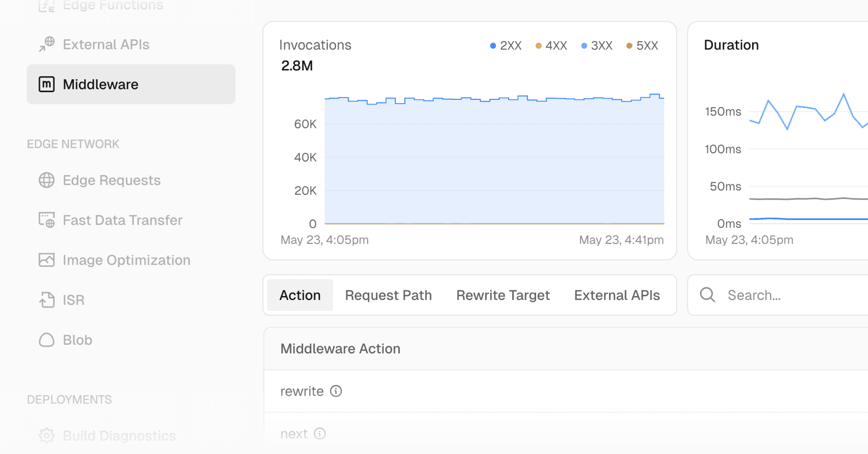The image size is (868, 454).
Task: Select the Action tab
Action: [x=300, y=295]
